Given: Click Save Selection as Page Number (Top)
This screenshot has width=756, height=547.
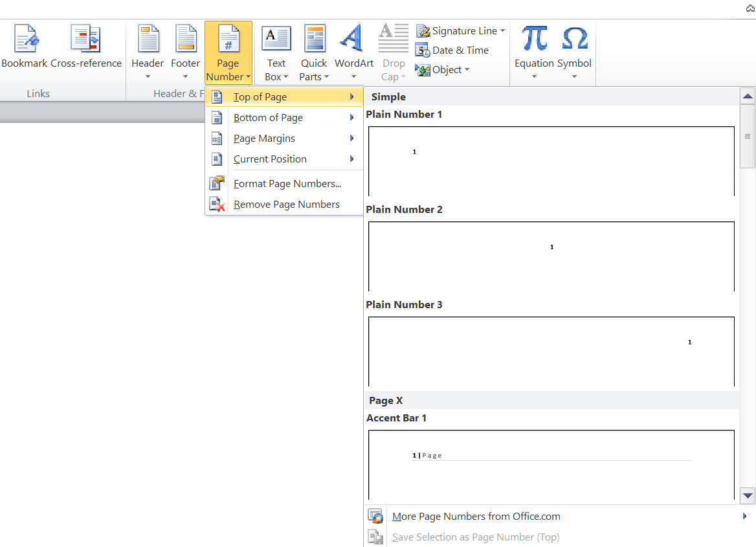Looking at the screenshot, I should 475,537.
